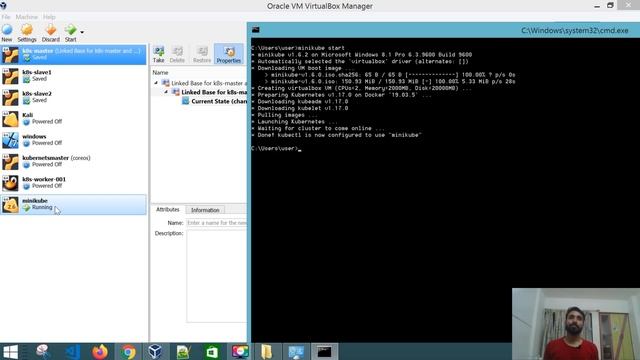Toggle the snapshot Properties button

pyautogui.click(x=229, y=54)
